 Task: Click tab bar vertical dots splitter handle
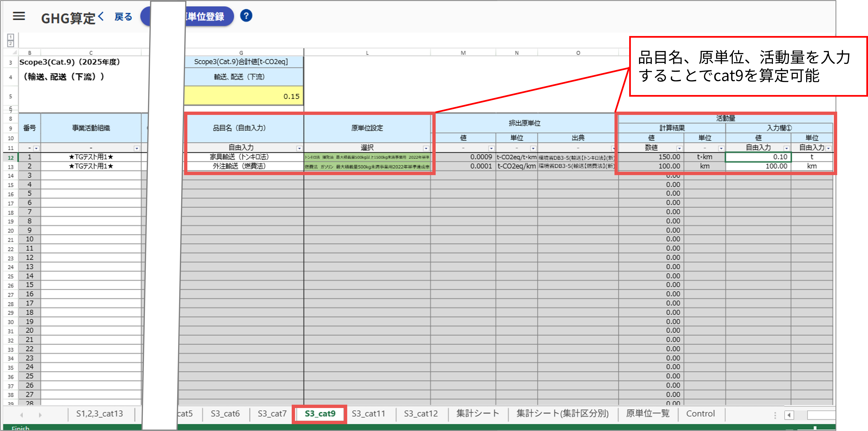pos(775,415)
